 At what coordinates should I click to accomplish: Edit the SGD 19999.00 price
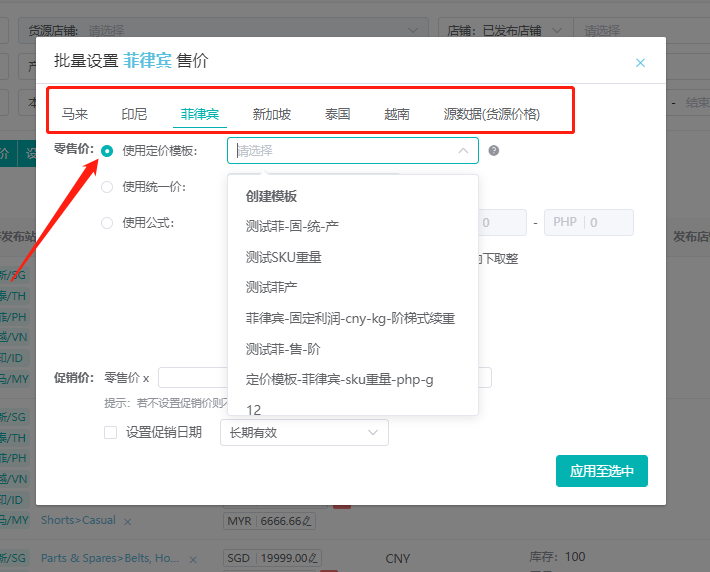[313, 558]
